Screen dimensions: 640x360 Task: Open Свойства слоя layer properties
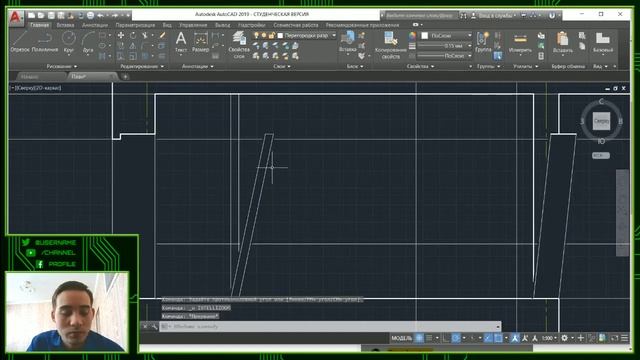coord(239,45)
